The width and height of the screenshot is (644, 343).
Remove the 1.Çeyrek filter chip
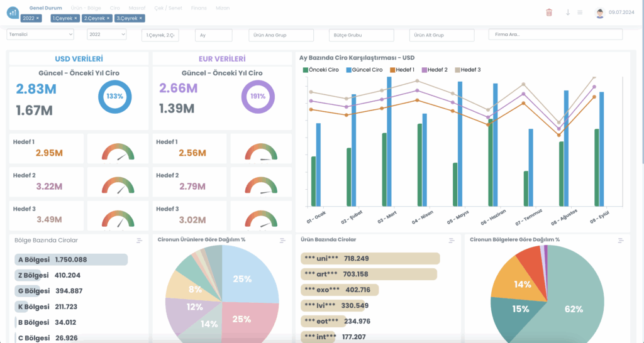75,18
